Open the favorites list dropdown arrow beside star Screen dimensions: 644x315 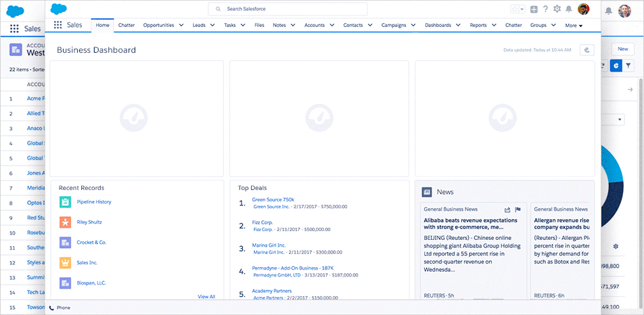(x=522, y=9)
